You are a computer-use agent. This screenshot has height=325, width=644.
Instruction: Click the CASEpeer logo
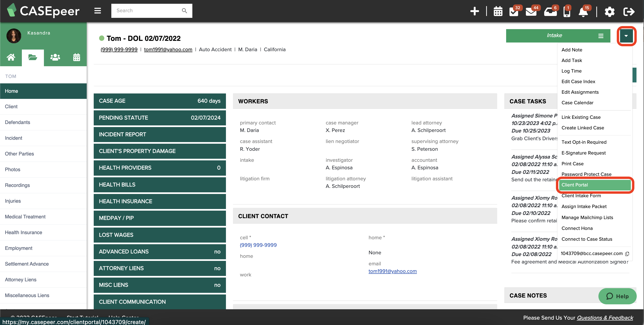click(x=43, y=11)
